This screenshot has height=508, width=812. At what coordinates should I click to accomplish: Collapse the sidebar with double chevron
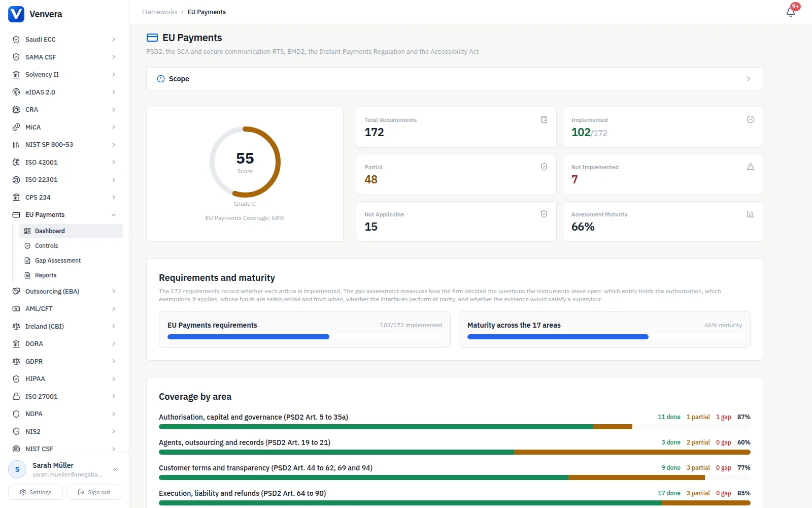[115, 469]
